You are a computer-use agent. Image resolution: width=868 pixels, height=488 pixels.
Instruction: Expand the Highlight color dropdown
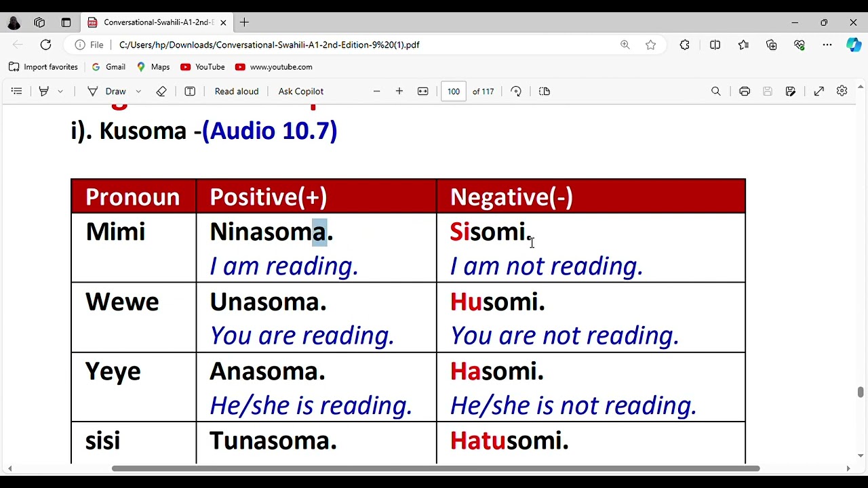(x=60, y=91)
